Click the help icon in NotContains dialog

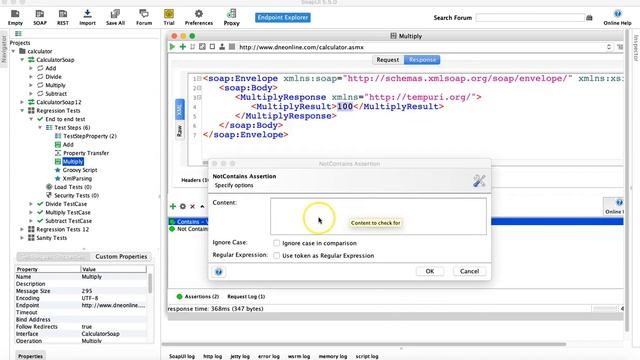(218, 272)
